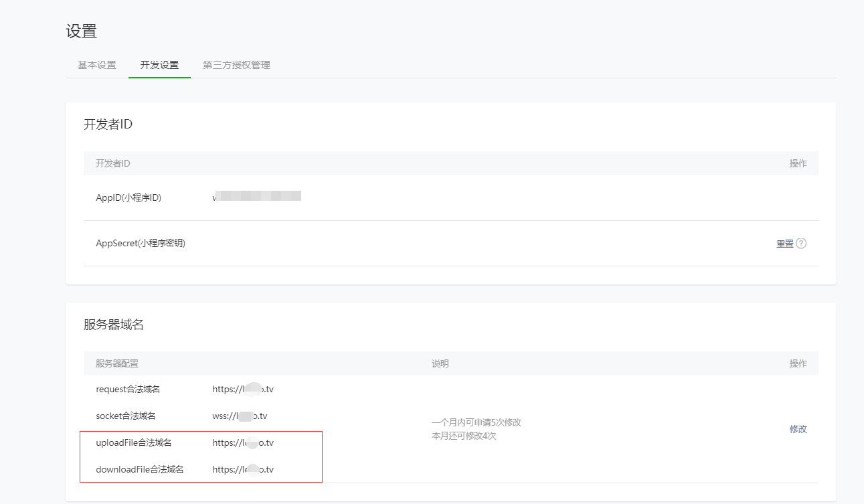
Task: Click the 服务器配置 column header
Action: 117,363
